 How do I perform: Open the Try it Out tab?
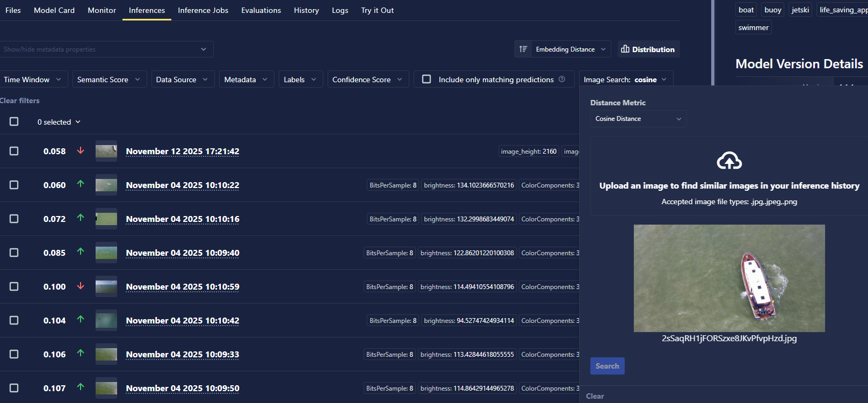coord(377,10)
